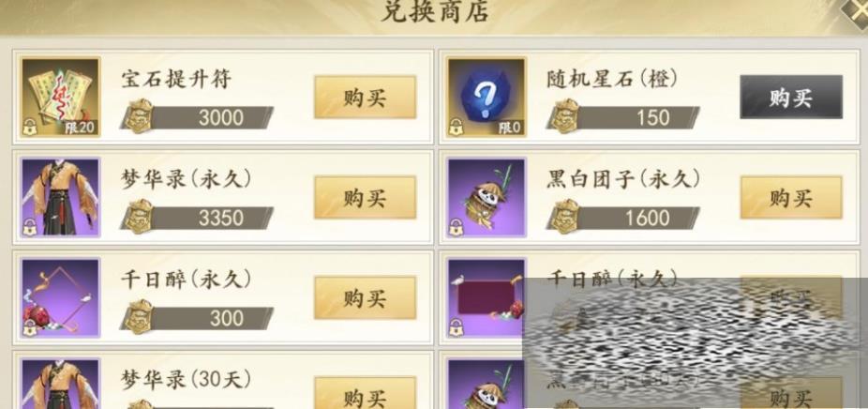Screen dimensions: 868x409
Task: Click the 千日醉(永久) square frame icon
Action: [x=60, y=298]
